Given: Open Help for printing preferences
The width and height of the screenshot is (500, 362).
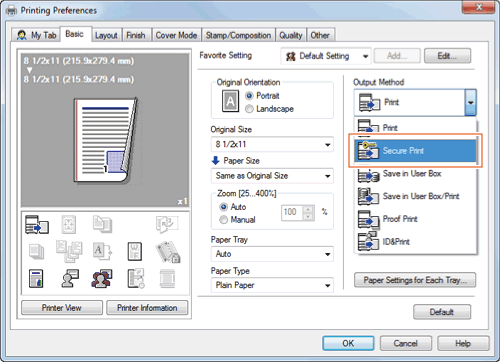Looking at the screenshot, I should click(463, 343).
